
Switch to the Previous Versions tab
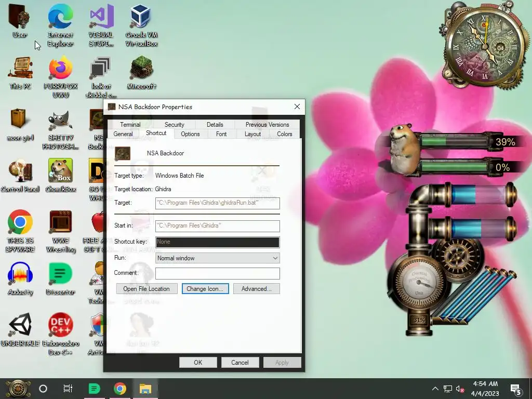point(268,125)
